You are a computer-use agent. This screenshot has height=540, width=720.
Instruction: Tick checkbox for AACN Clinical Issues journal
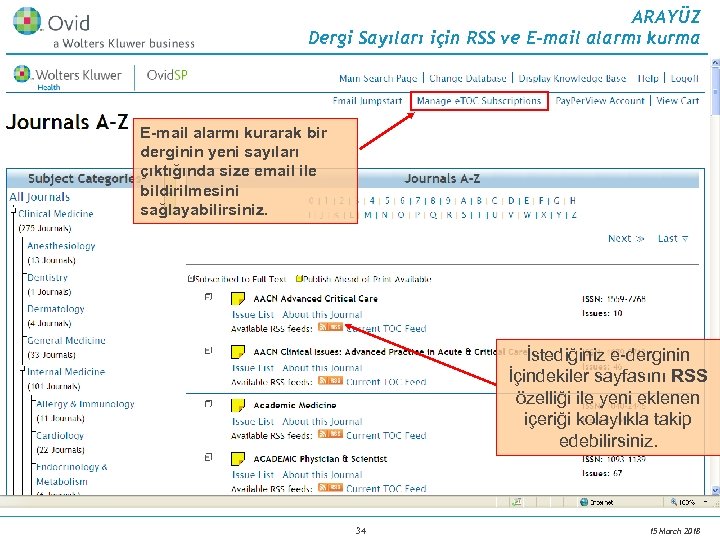tap(208, 350)
